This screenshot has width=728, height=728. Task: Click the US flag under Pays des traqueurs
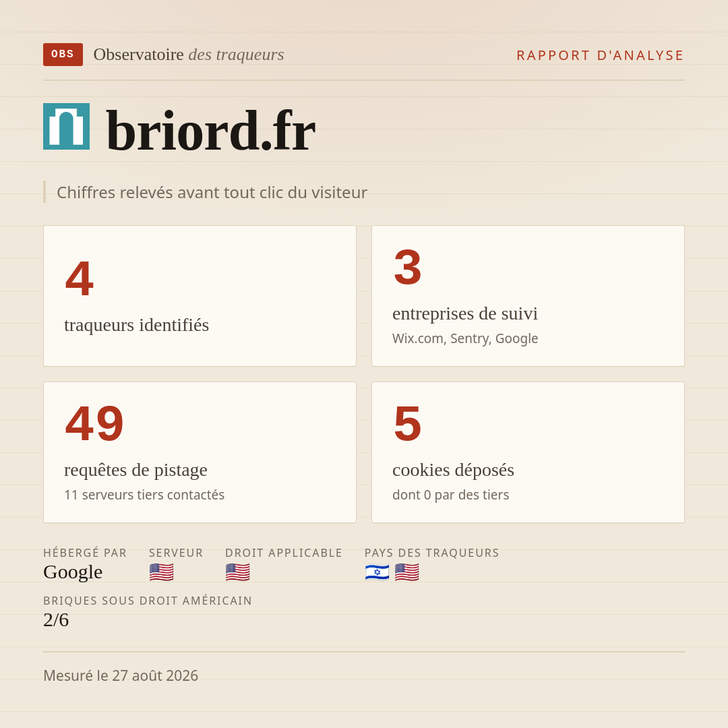(x=406, y=572)
